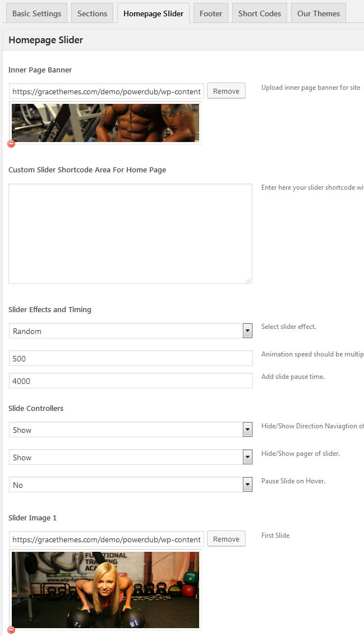This screenshot has height=636, width=364.
Task: Click the blonde woman slider image thumbnail
Action: tap(105, 589)
